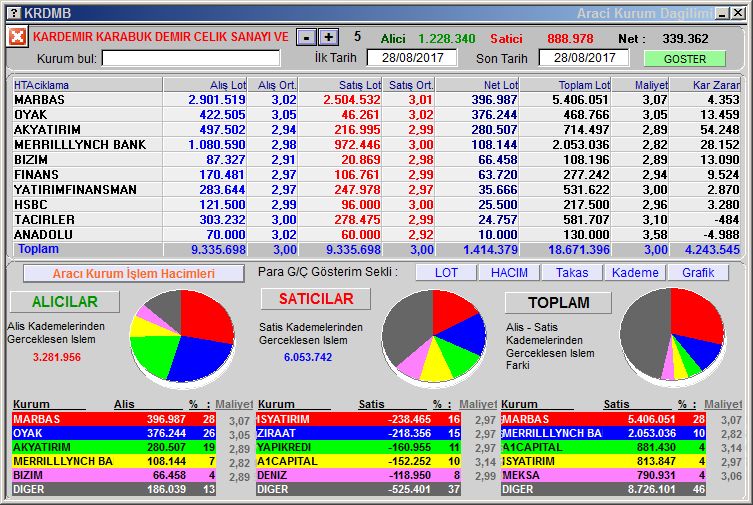Click blue ZIRAAT seller legend row
Viewport: 753px width, 505px height.
[x=359, y=433]
